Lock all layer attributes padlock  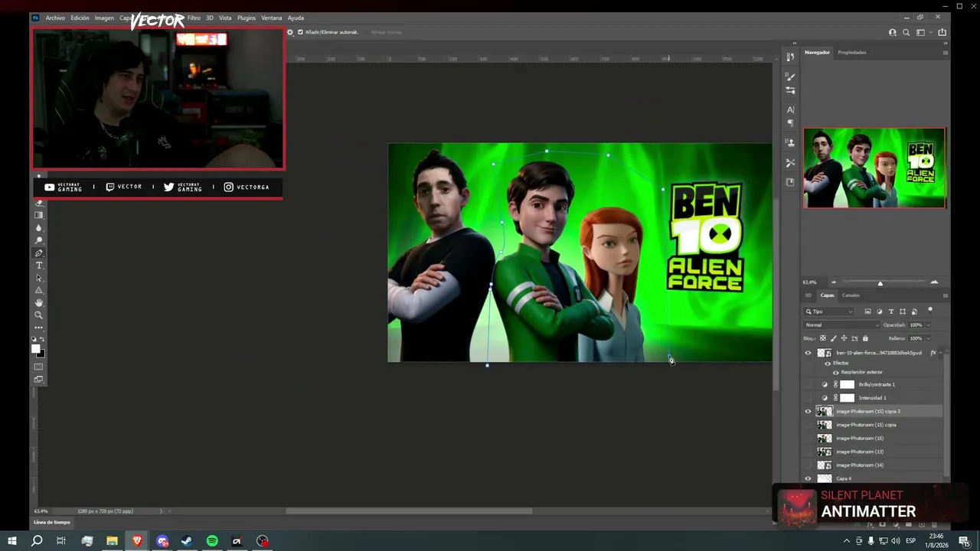[865, 338]
